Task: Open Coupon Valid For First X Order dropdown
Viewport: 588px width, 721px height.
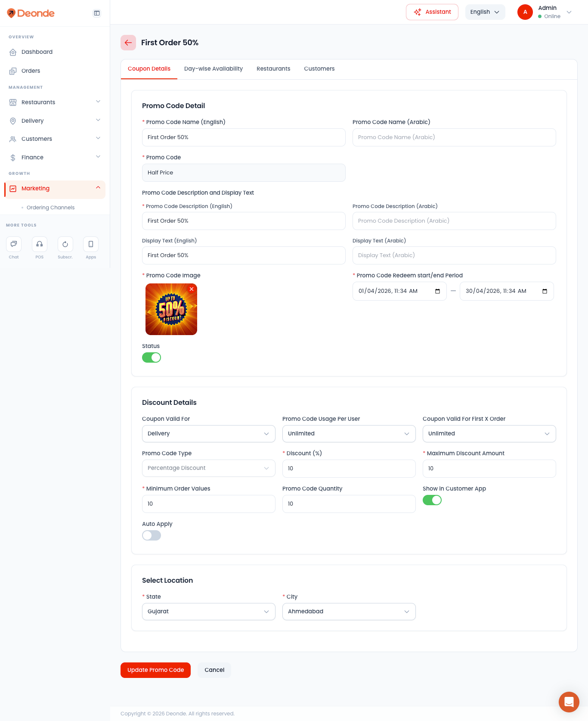Action: (489, 434)
